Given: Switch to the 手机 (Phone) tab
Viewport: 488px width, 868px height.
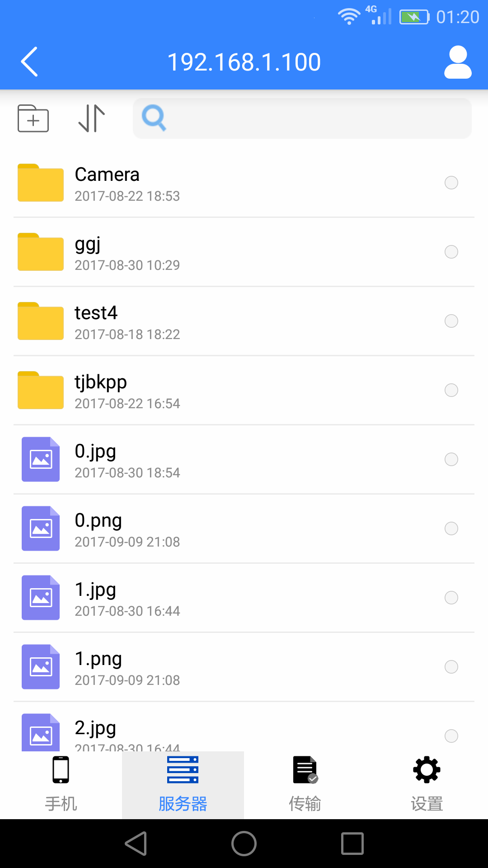Looking at the screenshot, I should 61,785.
